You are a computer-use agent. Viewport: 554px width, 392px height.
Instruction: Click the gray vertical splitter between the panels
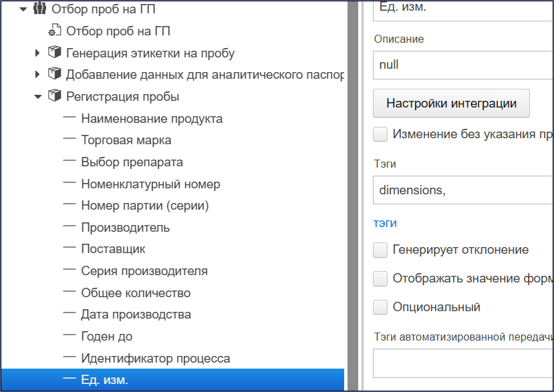(x=353, y=196)
